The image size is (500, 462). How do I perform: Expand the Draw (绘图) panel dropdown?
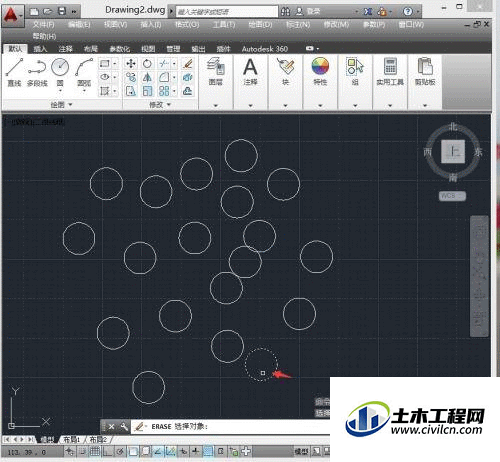click(x=61, y=105)
